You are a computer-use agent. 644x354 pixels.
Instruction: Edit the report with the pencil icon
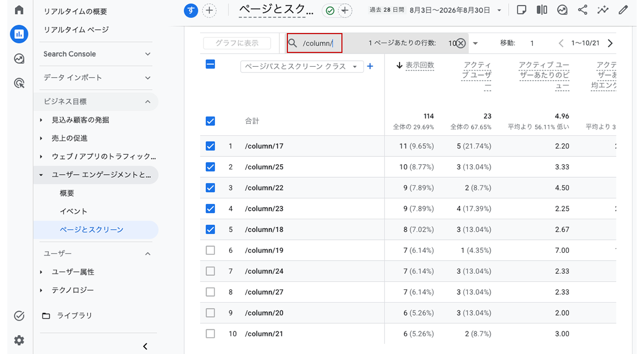[623, 10]
